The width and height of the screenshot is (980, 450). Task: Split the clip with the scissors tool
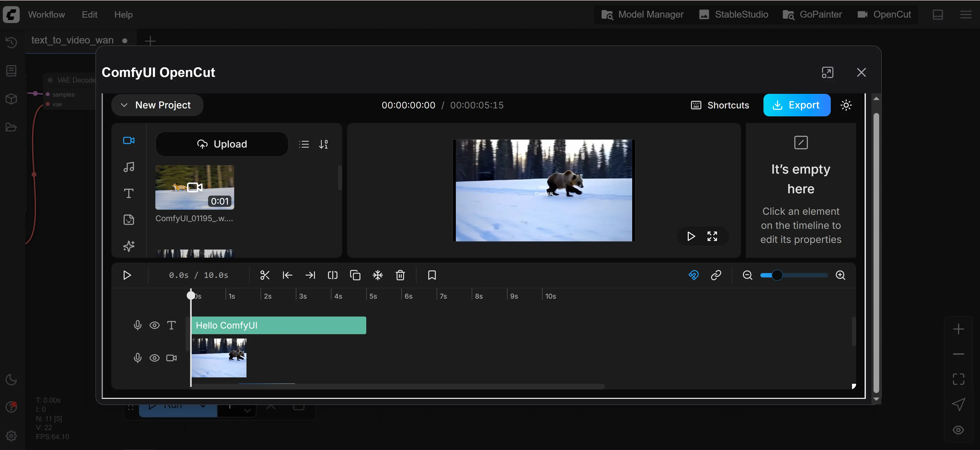point(265,275)
